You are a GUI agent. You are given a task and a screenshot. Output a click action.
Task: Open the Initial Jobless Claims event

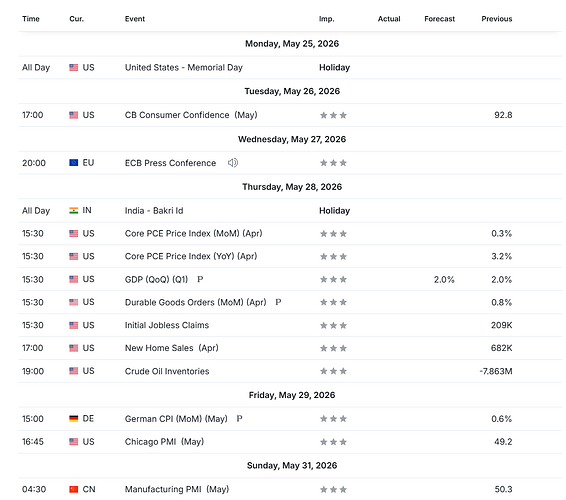(x=167, y=325)
